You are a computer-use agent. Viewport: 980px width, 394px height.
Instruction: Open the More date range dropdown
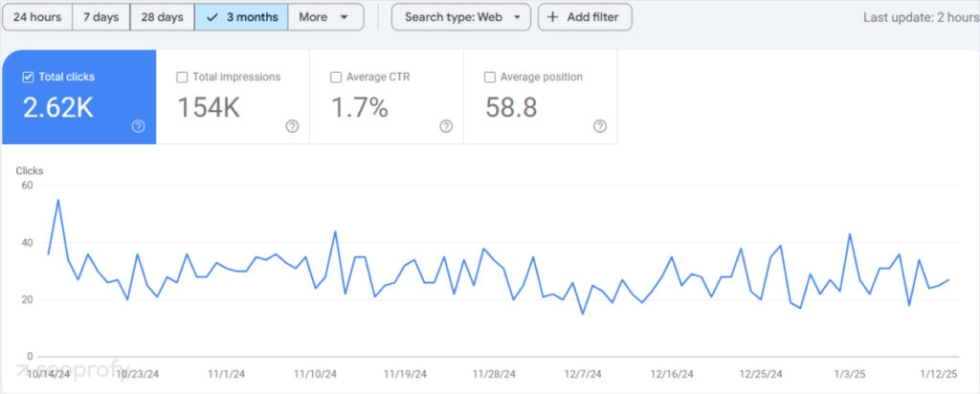325,17
